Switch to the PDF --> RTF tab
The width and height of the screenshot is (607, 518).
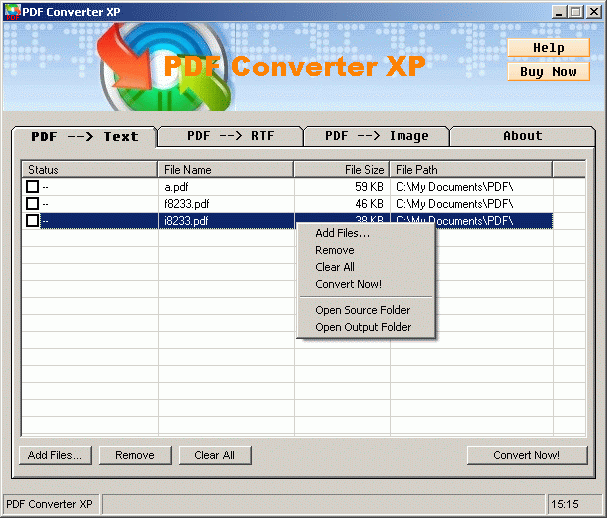(x=230, y=136)
